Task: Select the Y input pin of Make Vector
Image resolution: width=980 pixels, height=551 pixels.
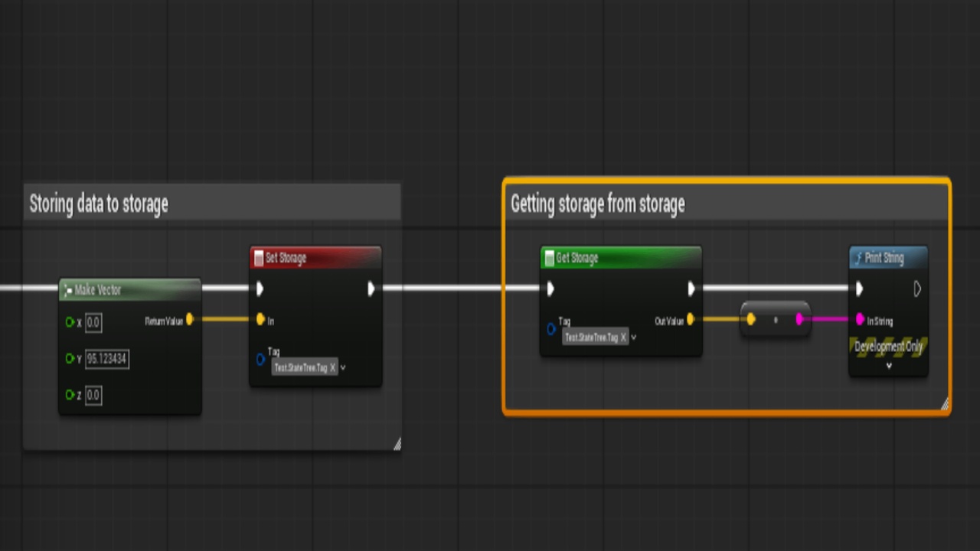Action: click(x=70, y=359)
